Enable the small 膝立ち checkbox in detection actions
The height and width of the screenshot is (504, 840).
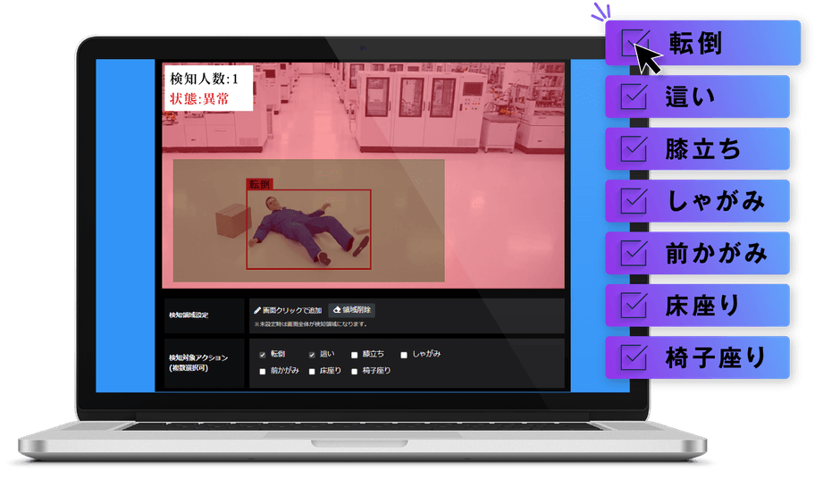point(354,355)
